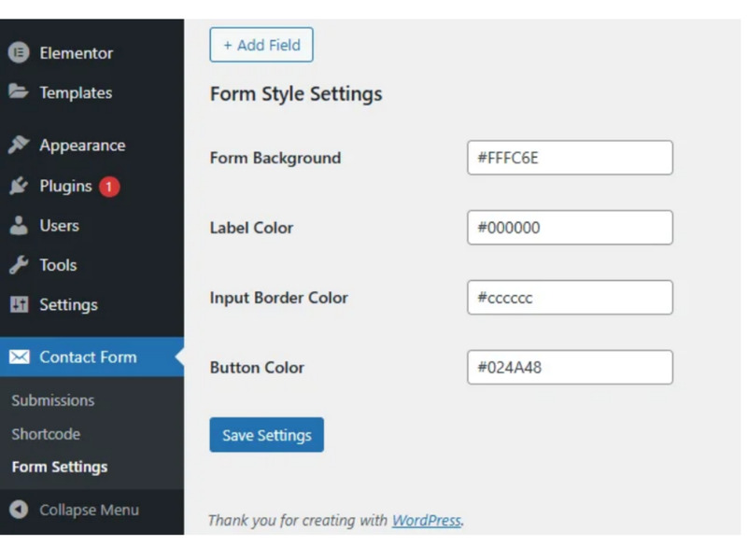Click the Label Color input field

point(571,227)
